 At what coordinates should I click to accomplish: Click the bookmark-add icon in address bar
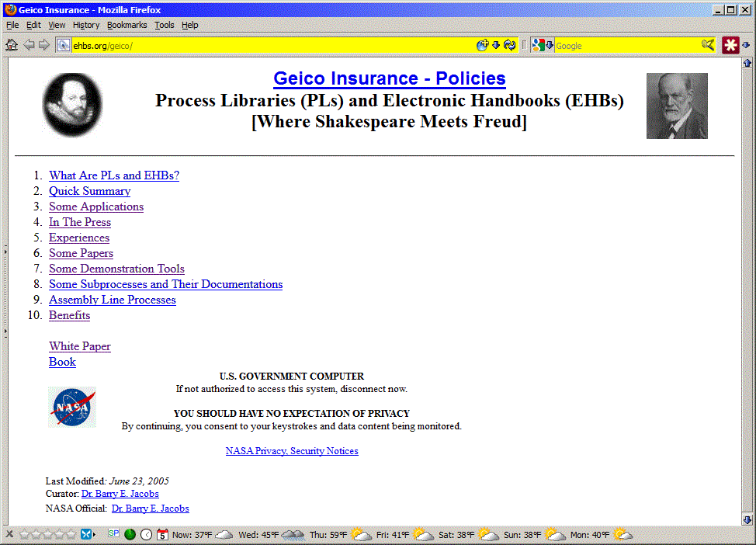coord(482,45)
